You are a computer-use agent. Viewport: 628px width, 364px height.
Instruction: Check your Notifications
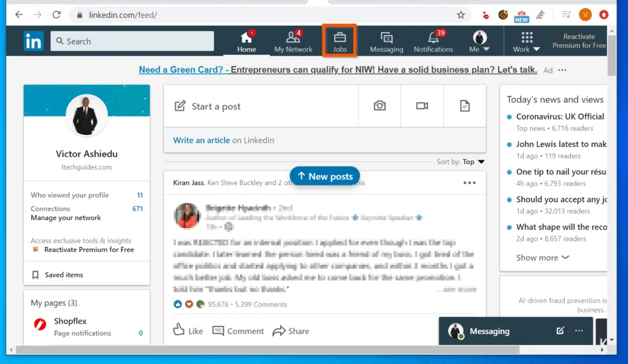coord(434,40)
